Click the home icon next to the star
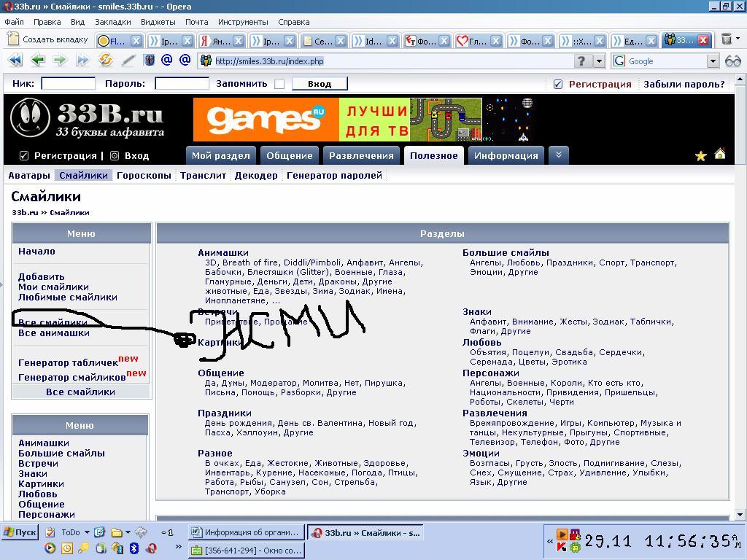 719,155
